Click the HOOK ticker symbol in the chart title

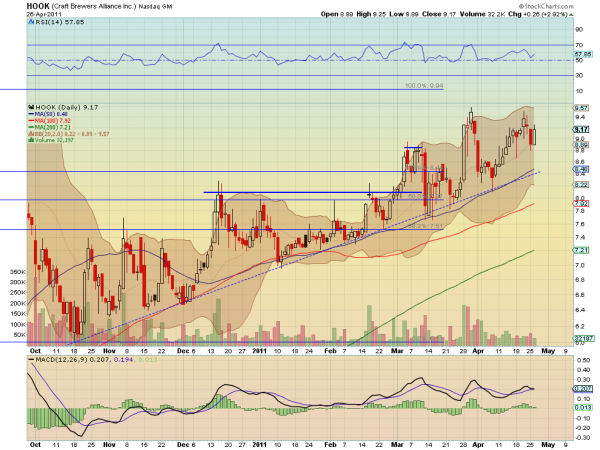38,6
